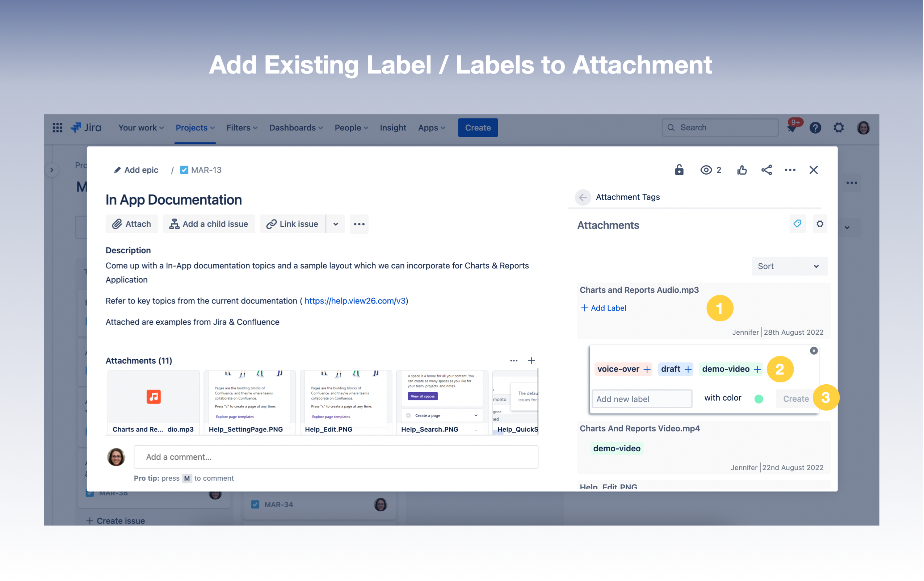Viewport: 924px width, 581px height.
Task: Pick the green label color swatch
Action: pos(759,398)
